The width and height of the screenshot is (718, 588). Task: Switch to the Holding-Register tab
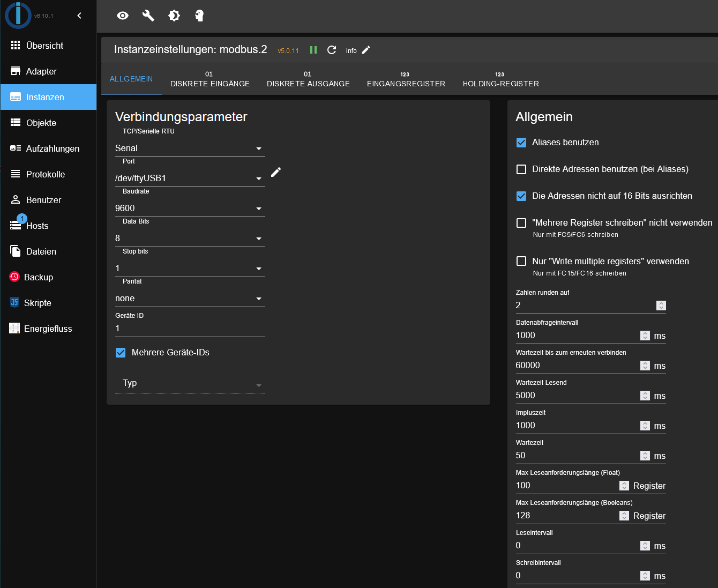point(500,79)
